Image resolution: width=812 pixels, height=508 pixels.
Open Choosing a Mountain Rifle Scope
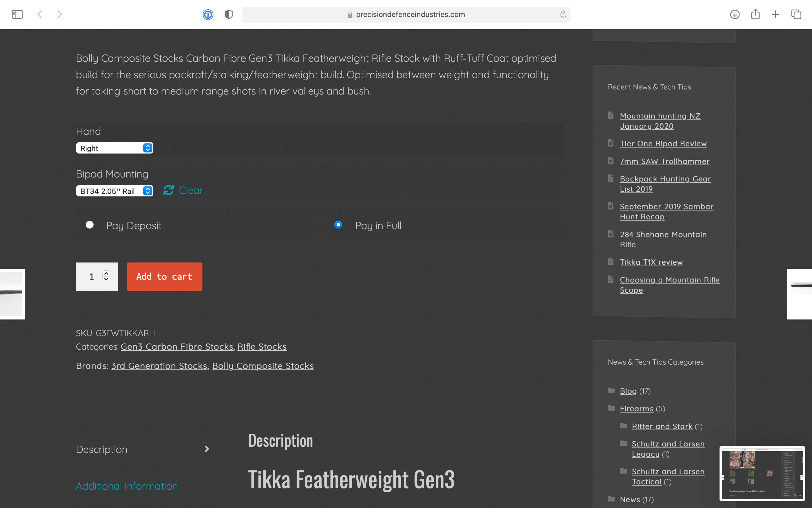tap(669, 284)
